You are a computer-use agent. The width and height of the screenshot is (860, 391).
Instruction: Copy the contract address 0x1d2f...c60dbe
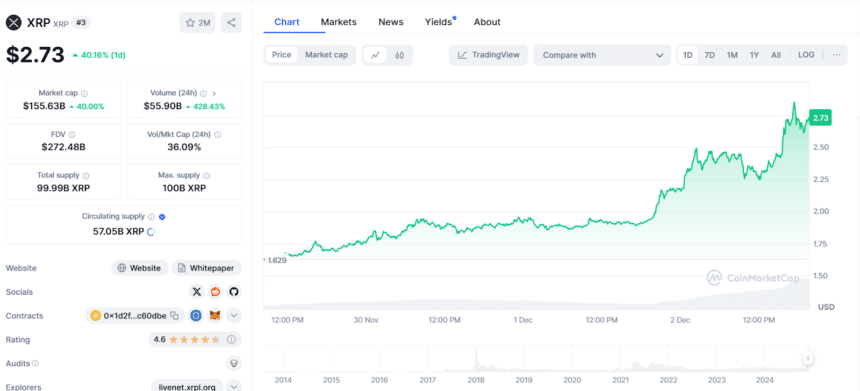pyautogui.click(x=174, y=316)
